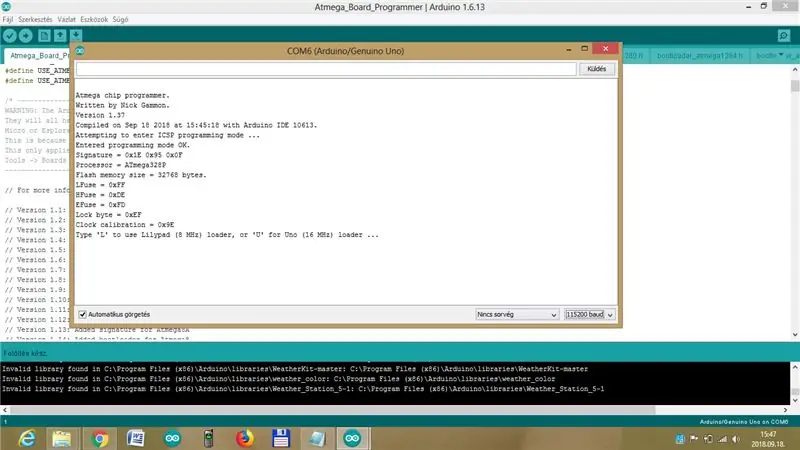The height and width of the screenshot is (450, 800).
Task: Open the phone app taskbar icon
Action: [x=208, y=438]
